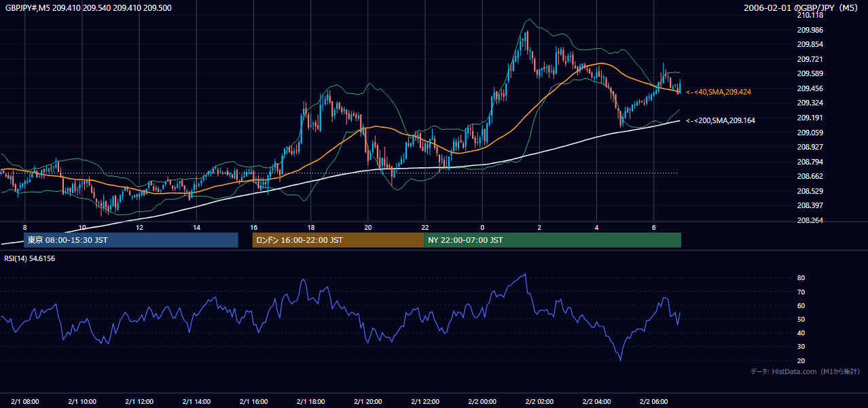
Task: Click the HistData.com data source credit
Action: [x=806, y=371]
